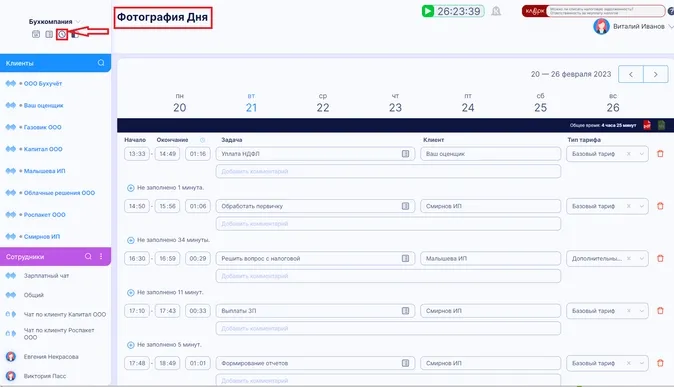This screenshot has width=674, height=387.
Task: Open task list icon in Формирование отчетов field
Action: pyautogui.click(x=405, y=363)
